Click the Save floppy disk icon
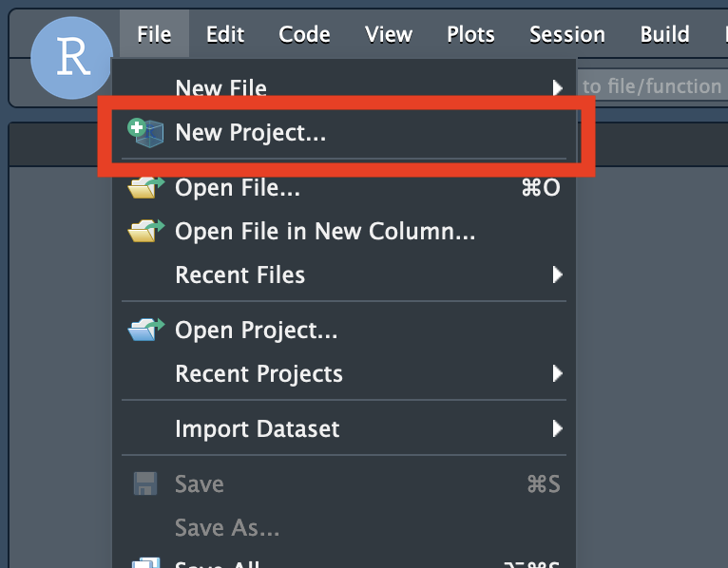Image resolution: width=728 pixels, height=568 pixels. tap(144, 484)
